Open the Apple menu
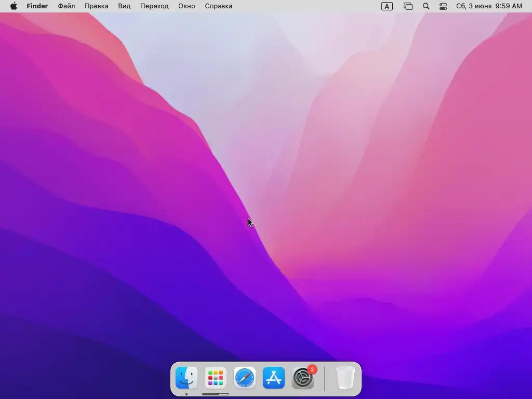 (x=14, y=6)
